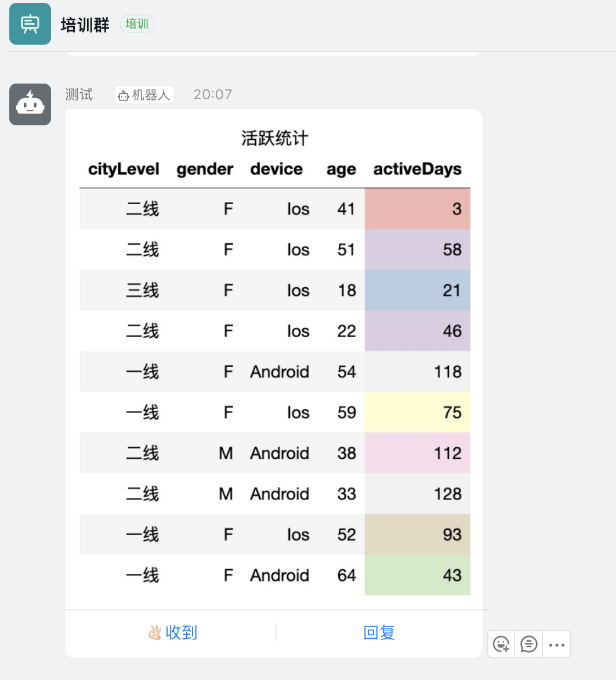Click the 回复 reply button
The width and height of the screenshot is (616, 680).
pyautogui.click(x=379, y=633)
